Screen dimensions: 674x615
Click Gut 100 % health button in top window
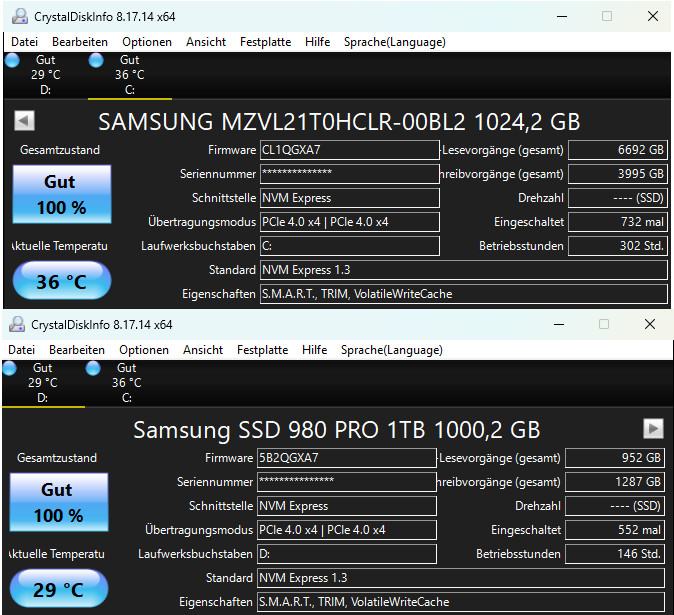click(62, 194)
